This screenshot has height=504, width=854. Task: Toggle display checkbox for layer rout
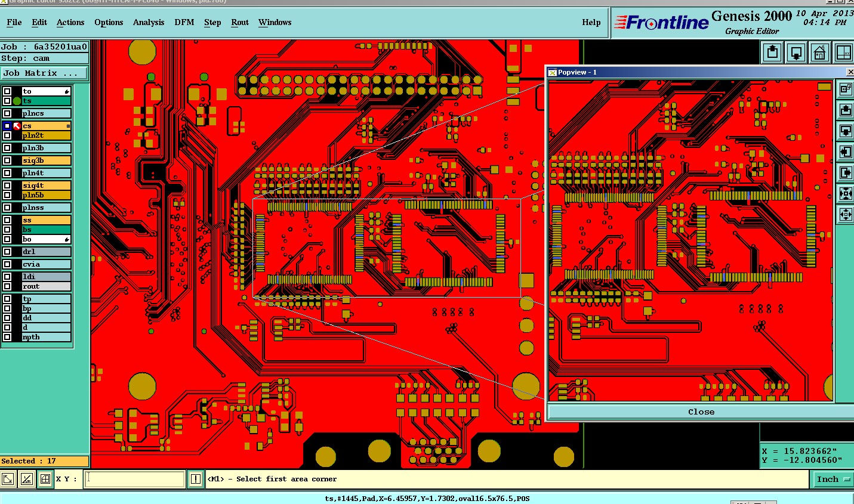tap(7, 286)
